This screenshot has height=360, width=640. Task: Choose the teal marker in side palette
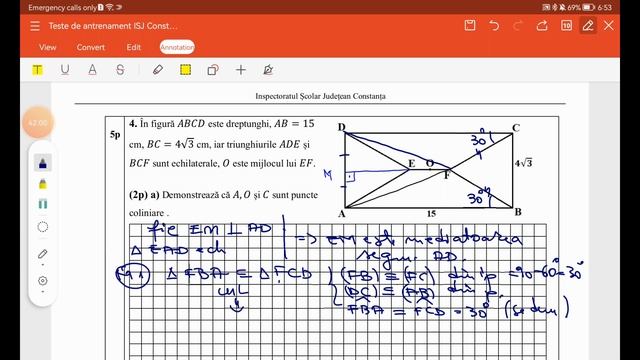coord(43,204)
